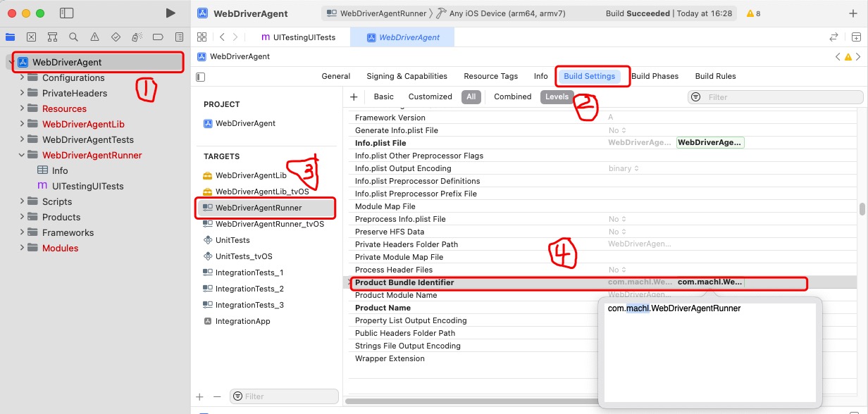The width and height of the screenshot is (868, 414).
Task: Click the warning triangle in the breadcrumb bar
Action: tap(848, 57)
